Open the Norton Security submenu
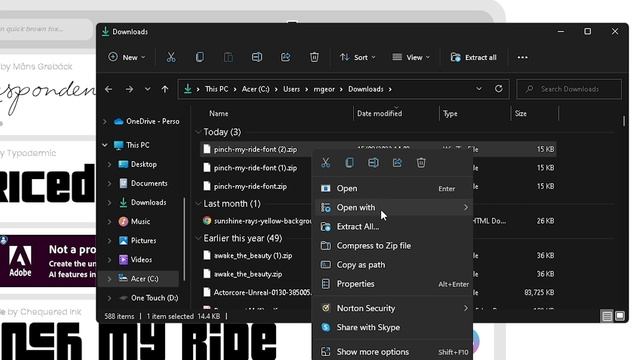Screen dimensions: 640x360 coord(394,308)
